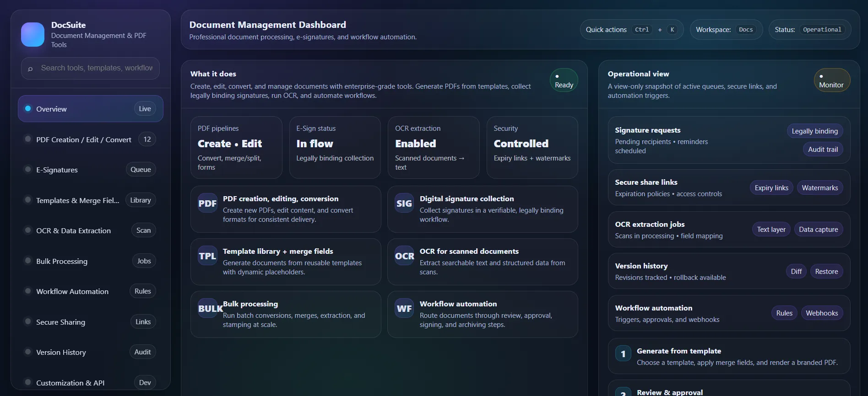Click the Secure Sharing nav dot

click(28, 321)
